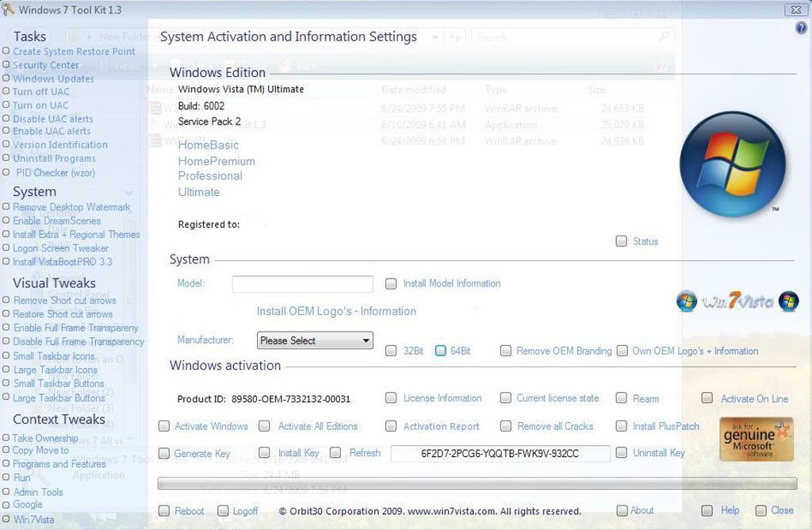
Task: Select Remove Desktop Watermark
Action: click(6, 207)
